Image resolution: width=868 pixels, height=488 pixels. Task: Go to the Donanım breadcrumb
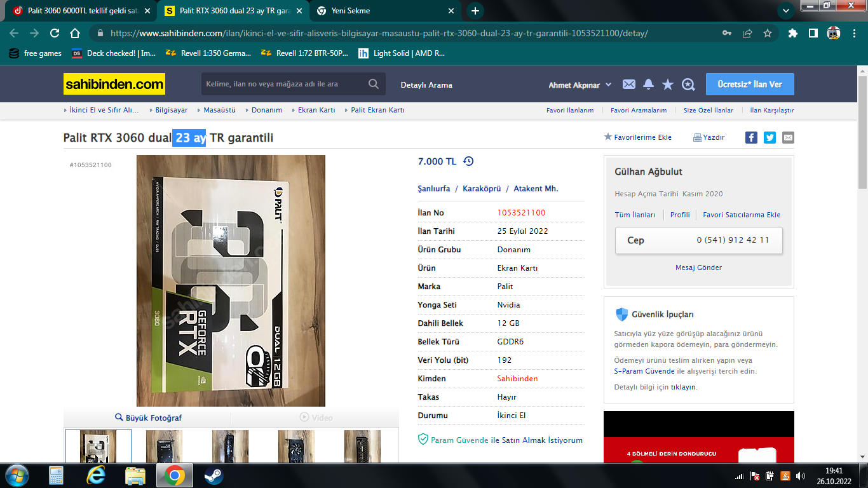point(267,110)
